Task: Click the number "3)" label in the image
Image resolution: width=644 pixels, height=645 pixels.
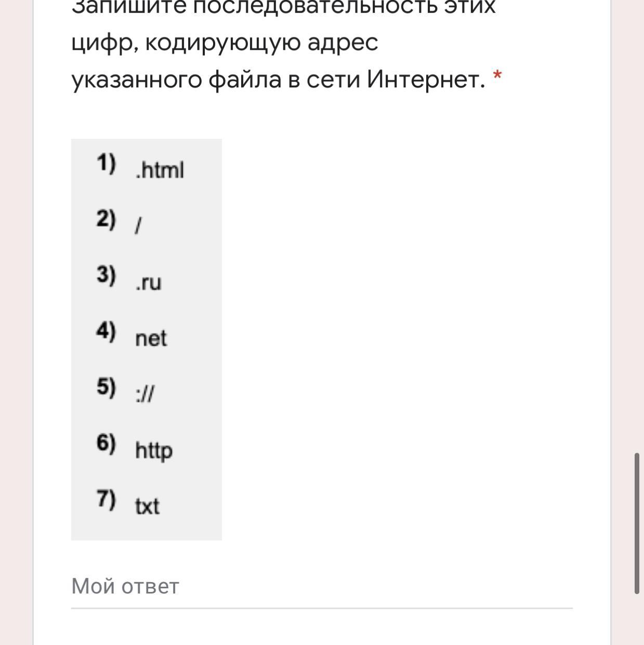Action: pos(106,275)
